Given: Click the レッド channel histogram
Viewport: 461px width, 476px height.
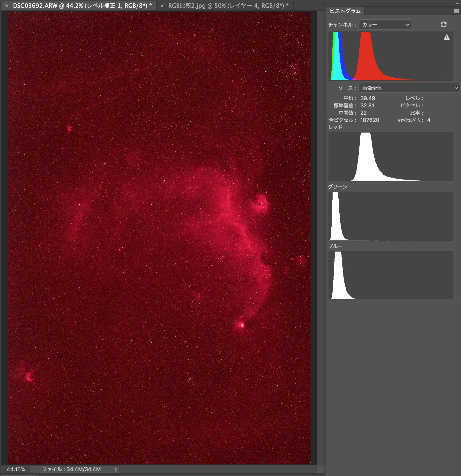Looking at the screenshot, I should (x=390, y=157).
